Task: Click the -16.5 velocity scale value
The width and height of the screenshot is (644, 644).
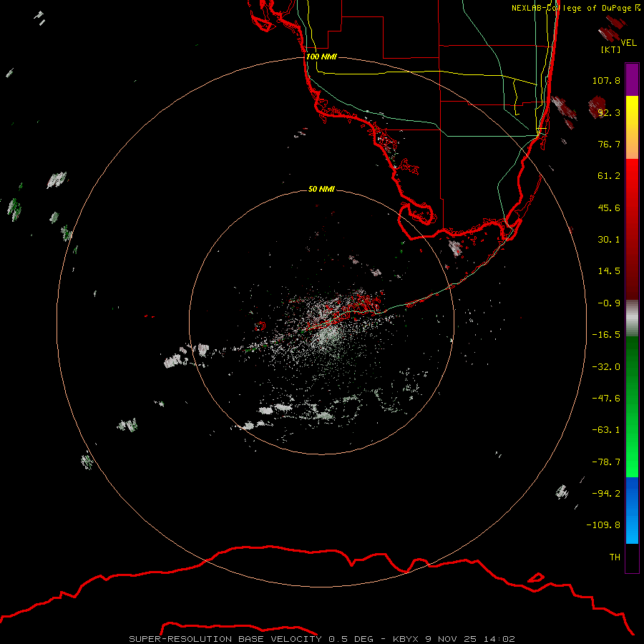Action: point(606,335)
